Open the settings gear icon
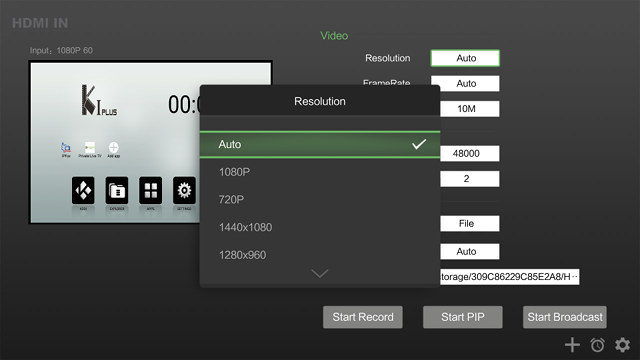Image resolution: width=640 pixels, height=360 pixels. [622, 345]
